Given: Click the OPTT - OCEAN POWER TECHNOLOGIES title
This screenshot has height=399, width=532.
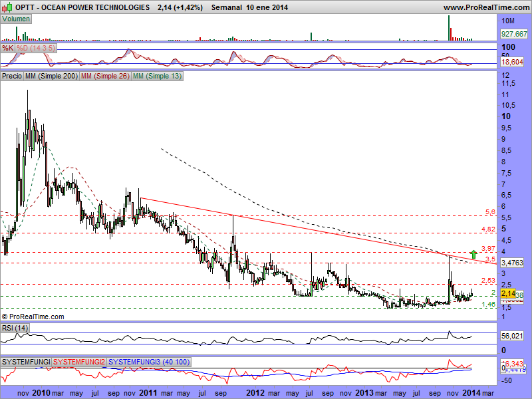Looking at the screenshot, I should tap(82, 7).
